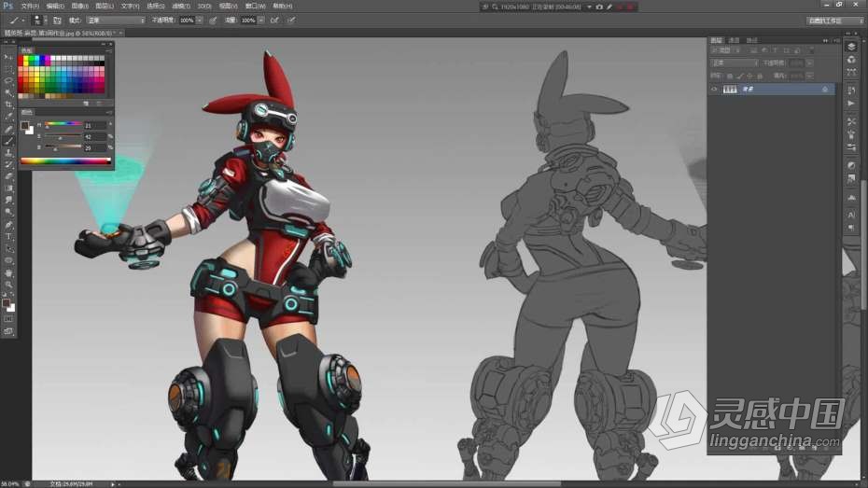Select the Dodge tool

(8, 213)
